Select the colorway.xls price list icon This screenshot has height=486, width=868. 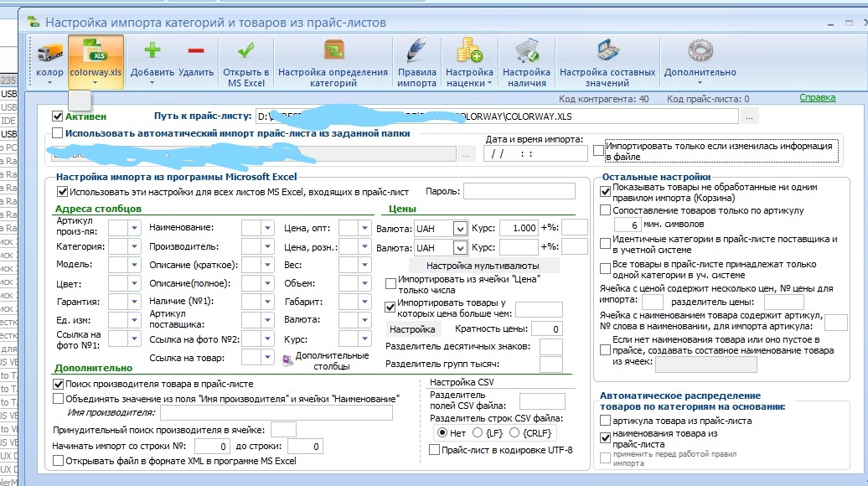click(x=96, y=51)
